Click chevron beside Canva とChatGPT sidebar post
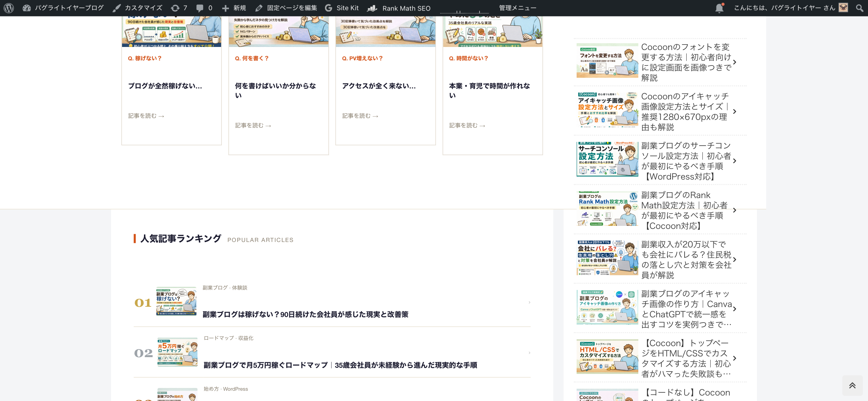Image resolution: width=868 pixels, height=401 pixels. [735, 309]
